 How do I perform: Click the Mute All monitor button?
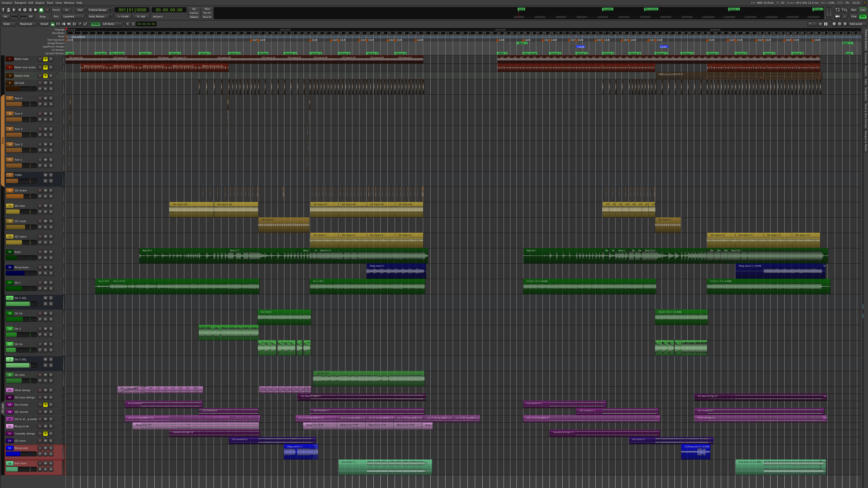pos(207,17)
